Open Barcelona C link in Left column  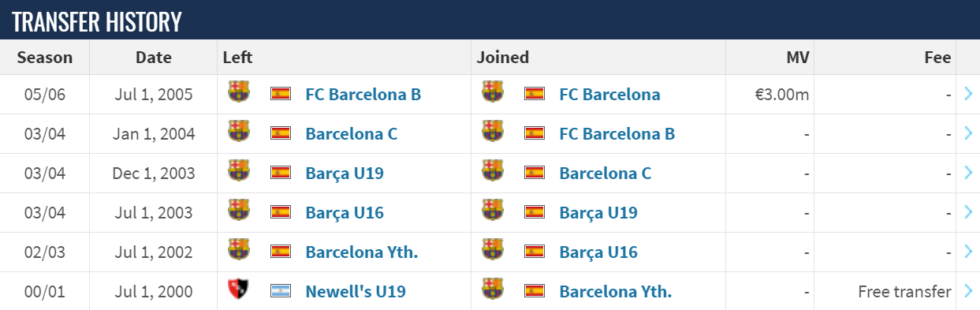click(351, 134)
